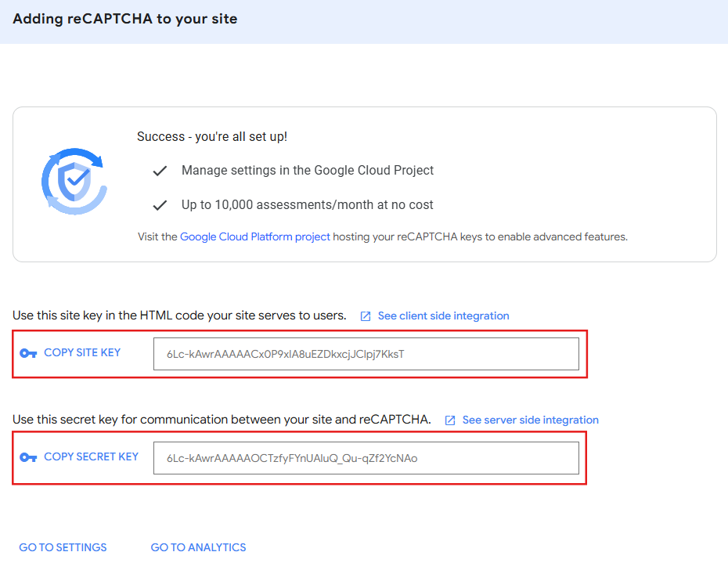Click external-link icon before client side integration
The height and width of the screenshot is (570, 728).
tap(366, 316)
